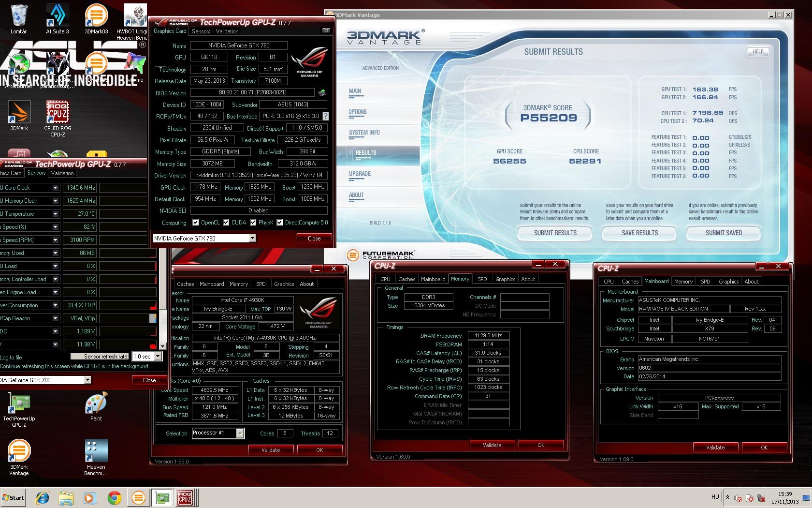Viewport: 812px width, 508px height.
Task: Open the GPU Memory Clock sensor dropdown
Action: 55,201
